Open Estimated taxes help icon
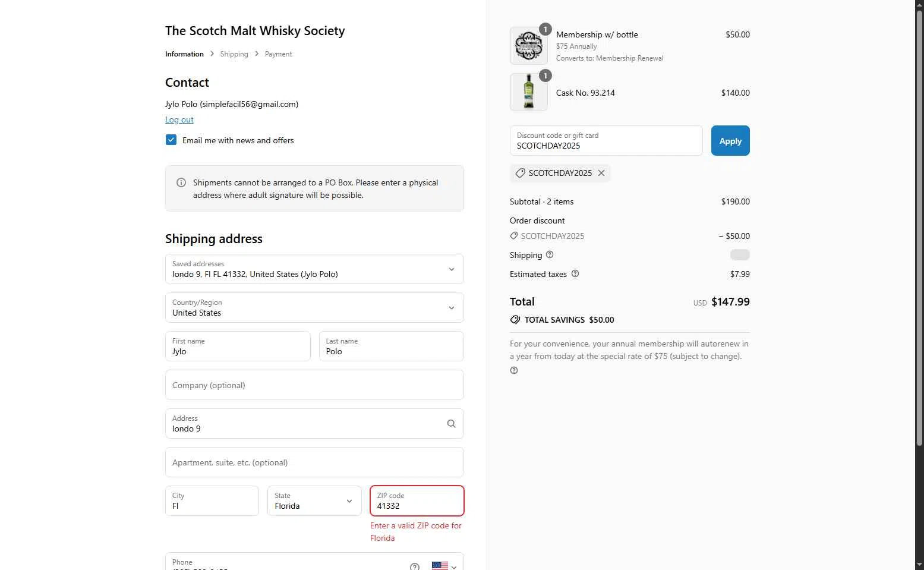The width and height of the screenshot is (924, 570). tap(575, 273)
